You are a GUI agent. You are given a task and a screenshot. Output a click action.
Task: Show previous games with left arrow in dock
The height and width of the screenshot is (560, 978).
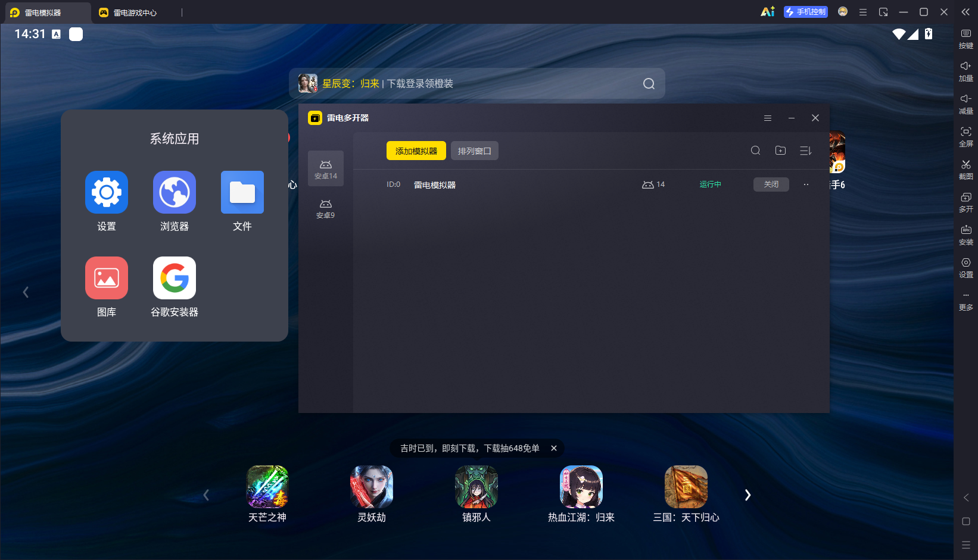206,495
